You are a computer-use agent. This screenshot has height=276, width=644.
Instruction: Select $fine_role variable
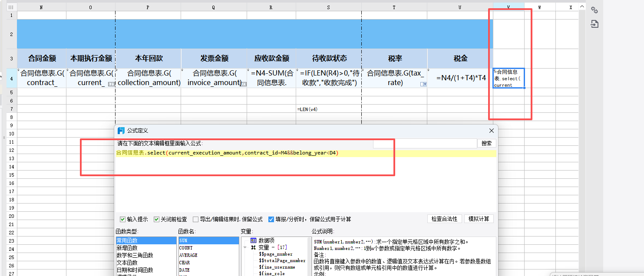(271, 273)
